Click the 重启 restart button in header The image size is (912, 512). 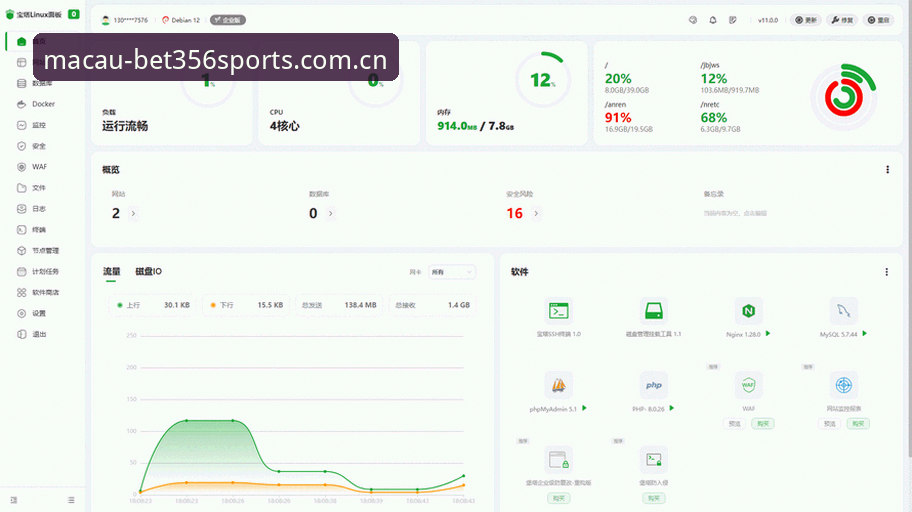tap(878, 20)
